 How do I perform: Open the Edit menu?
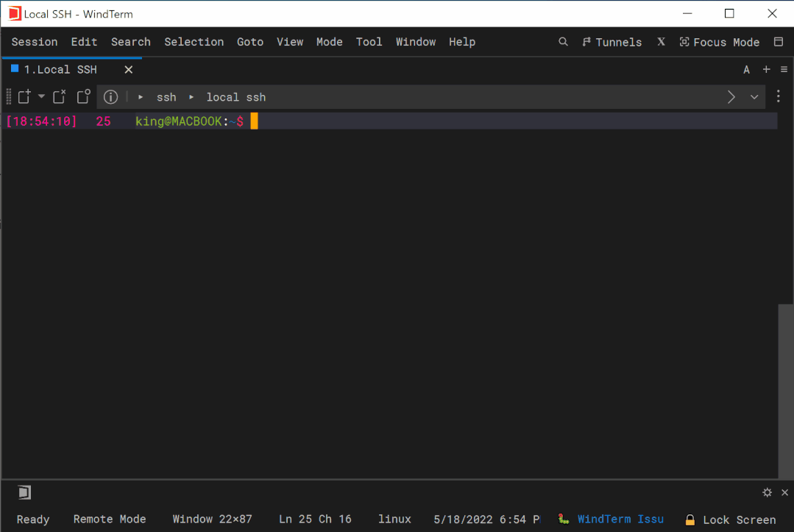point(84,42)
